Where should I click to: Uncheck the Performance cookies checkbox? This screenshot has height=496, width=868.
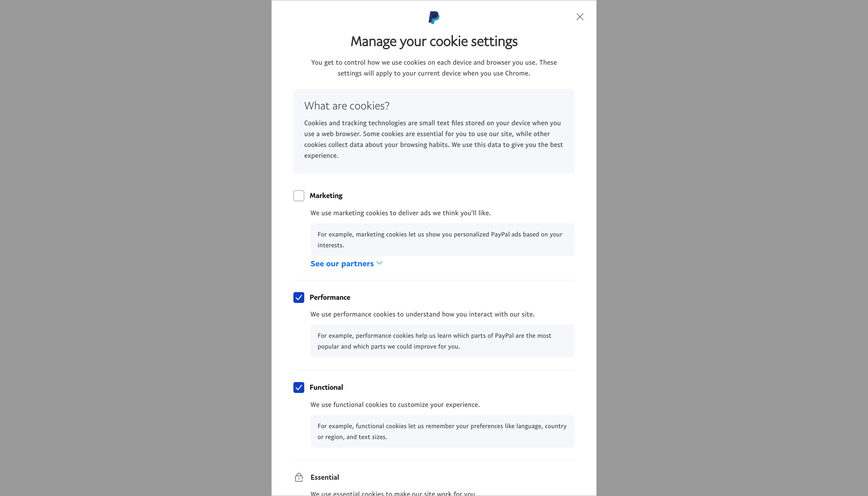pos(299,298)
